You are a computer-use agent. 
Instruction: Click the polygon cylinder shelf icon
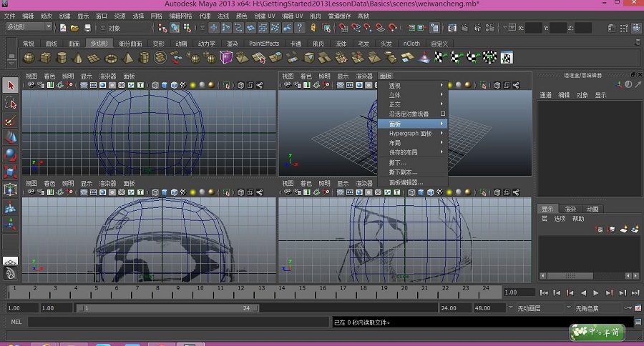tap(62, 58)
